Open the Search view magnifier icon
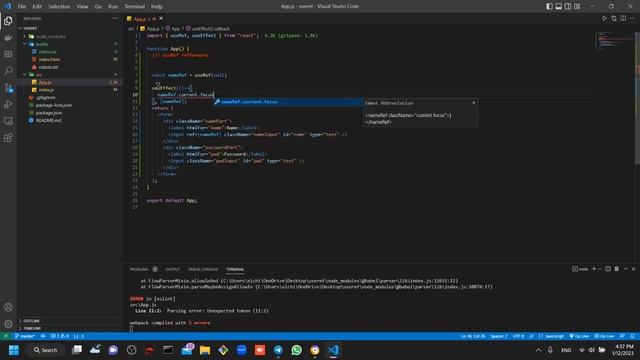640x360 pixels. click(8, 71)
